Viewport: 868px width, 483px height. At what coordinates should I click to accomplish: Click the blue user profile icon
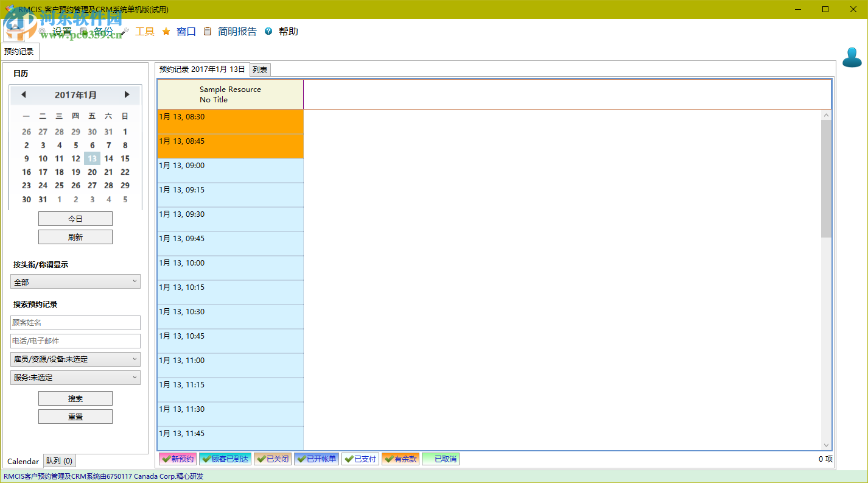click(x=852, y=57)
